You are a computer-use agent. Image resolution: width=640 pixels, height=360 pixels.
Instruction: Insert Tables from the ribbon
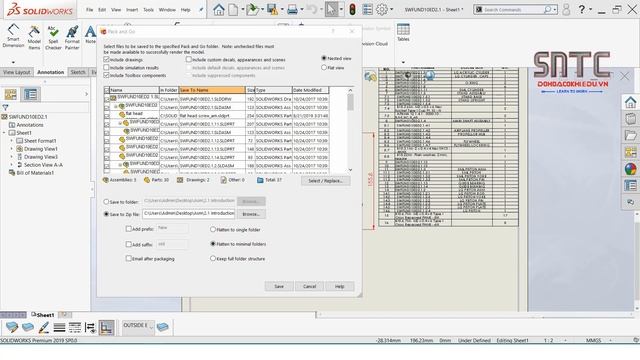coord(403,32)
